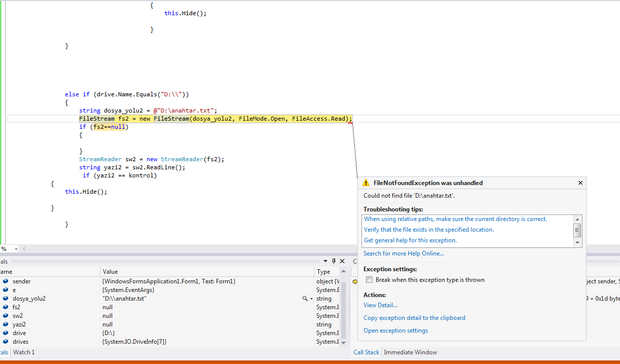This screenshot has width=620, height=364.
Task: Switch to the Call Stack tab
Action: pyautogui.click(x=367, y=352)
